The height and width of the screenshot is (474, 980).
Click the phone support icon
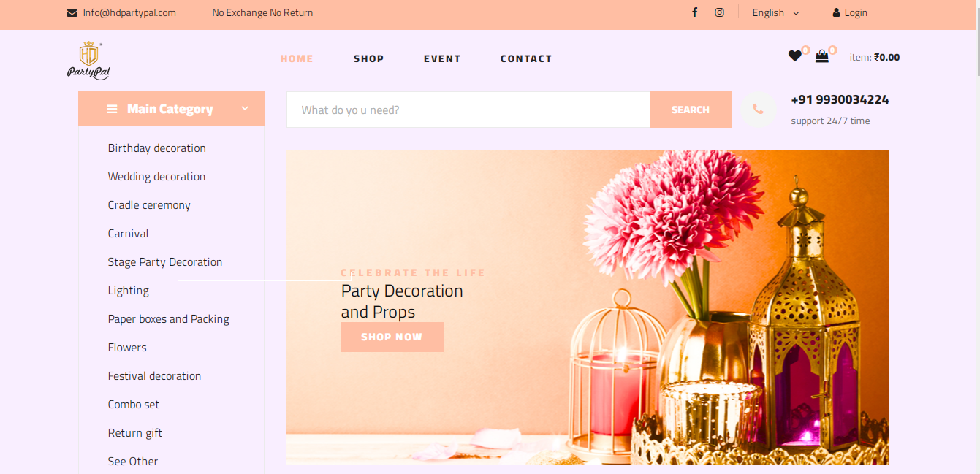[758, 110]
